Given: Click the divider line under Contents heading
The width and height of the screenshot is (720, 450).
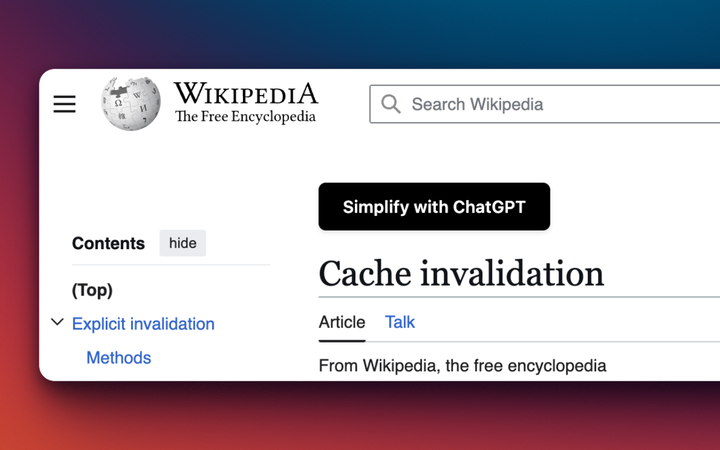Looking at the screenshot, I should (x=170, y=265).
